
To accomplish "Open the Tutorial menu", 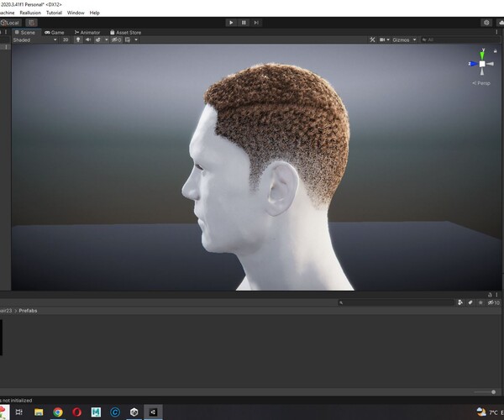I will [54, 13].
